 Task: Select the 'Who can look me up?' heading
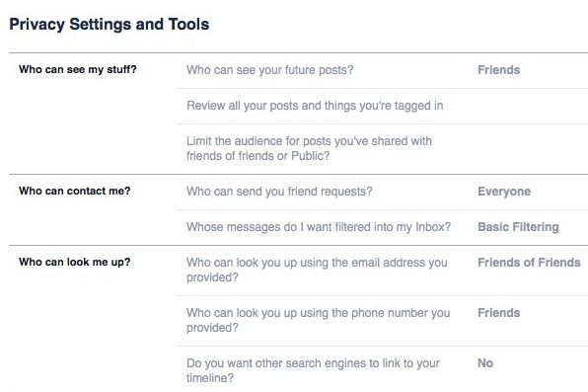[75, 262]
